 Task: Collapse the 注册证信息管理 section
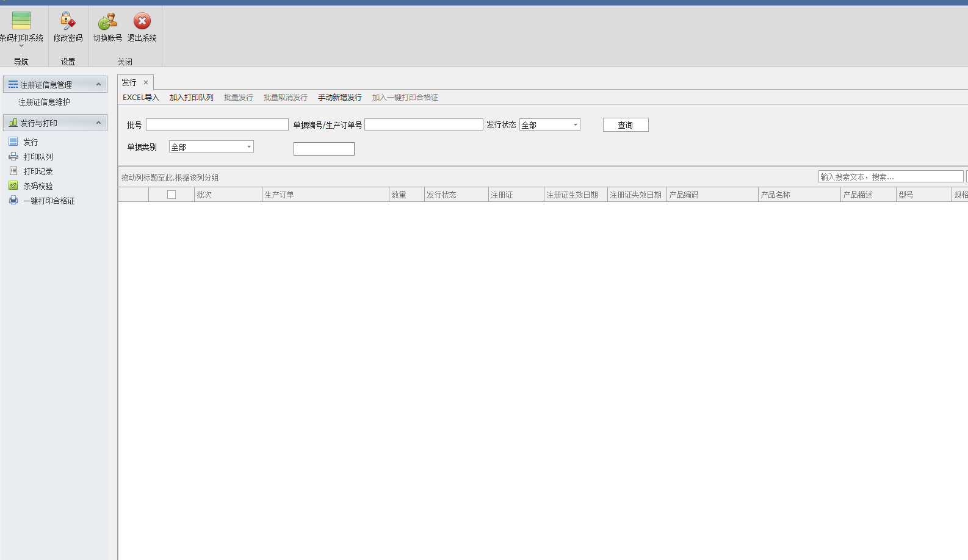98,84
